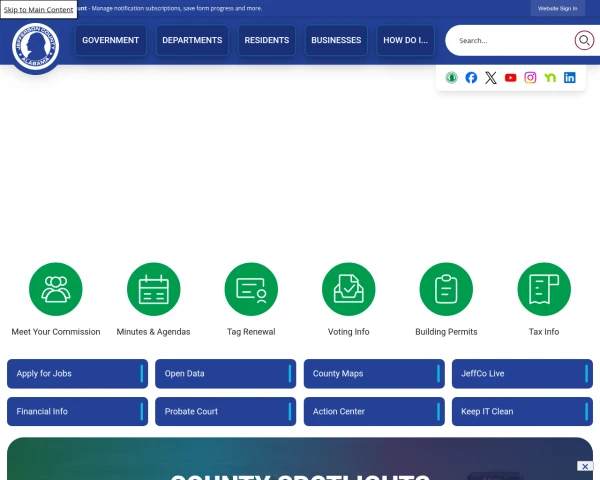Click the Meet Your Commission icon
The height and width of the screenshot is (480, 600).
(x=56, y=289)
